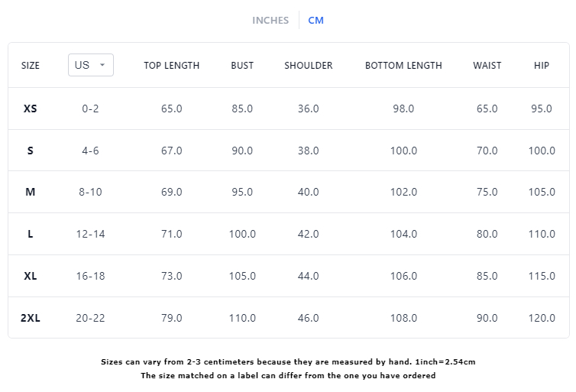
Task: Click the HIP column header
Action: 542,66
